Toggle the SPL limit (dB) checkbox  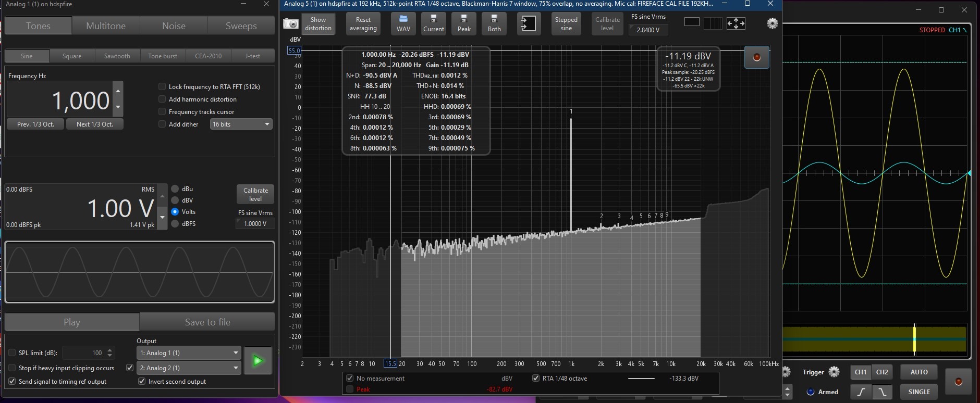[12, 353]
